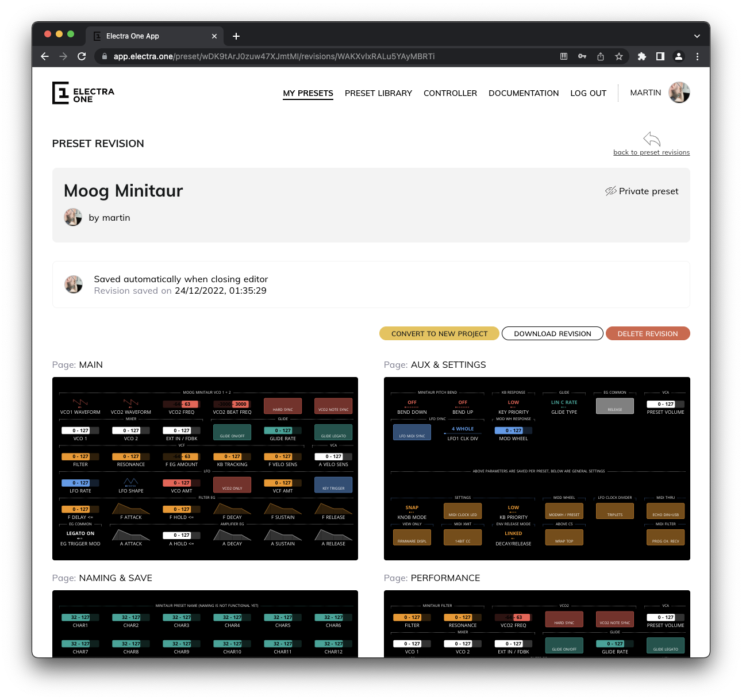742x700 pixels.
Task: Delete this revision with the red button
Action: (x=647, y=334)
